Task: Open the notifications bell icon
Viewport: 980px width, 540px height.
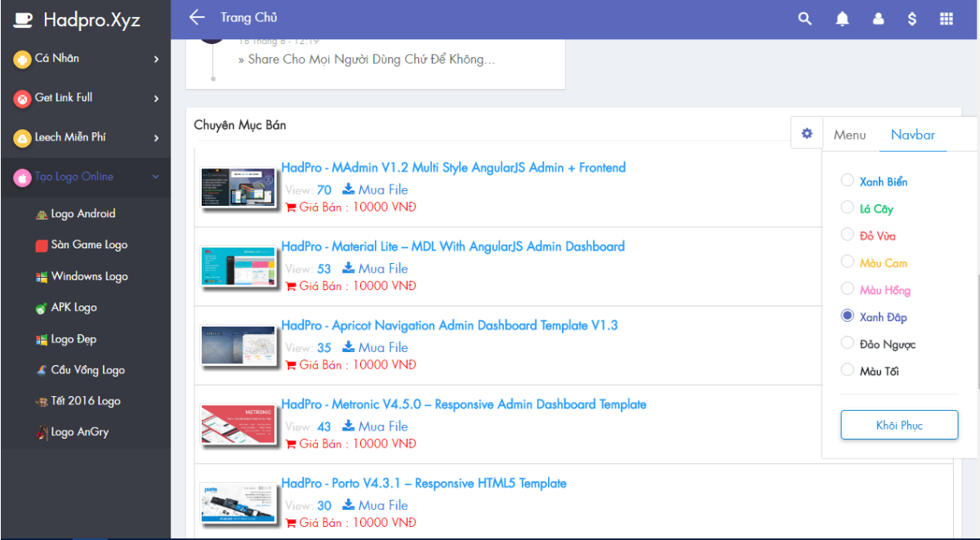Action: point(842,19)
